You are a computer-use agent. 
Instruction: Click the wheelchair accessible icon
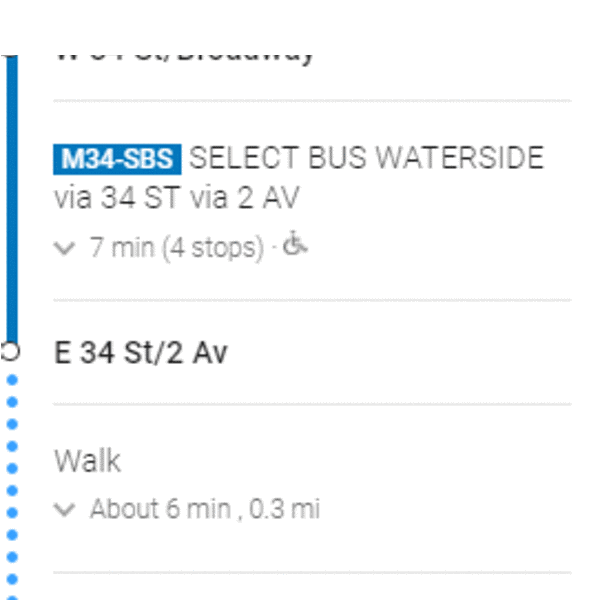(295, 244)
